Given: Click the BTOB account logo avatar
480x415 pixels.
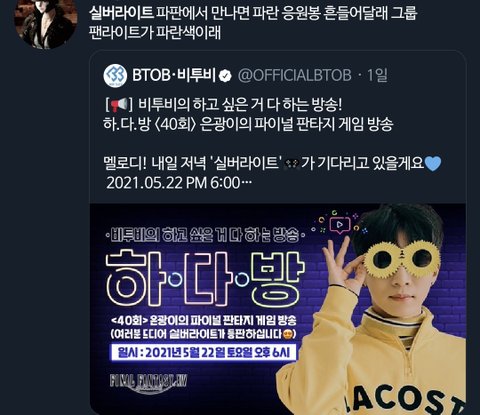Looking at the screenshot, I should pos(115,76).
